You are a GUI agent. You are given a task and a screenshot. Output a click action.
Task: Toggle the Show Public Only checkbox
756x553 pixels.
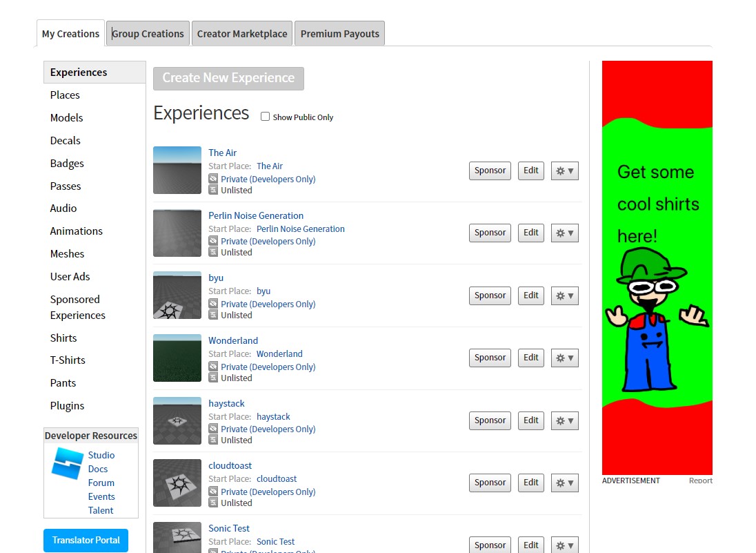coord(265,116)
